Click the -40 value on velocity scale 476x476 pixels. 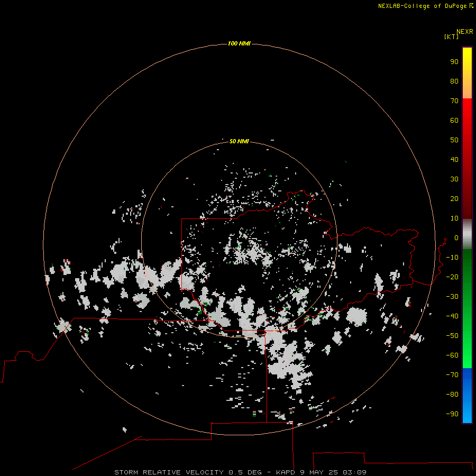pos(452,316)
